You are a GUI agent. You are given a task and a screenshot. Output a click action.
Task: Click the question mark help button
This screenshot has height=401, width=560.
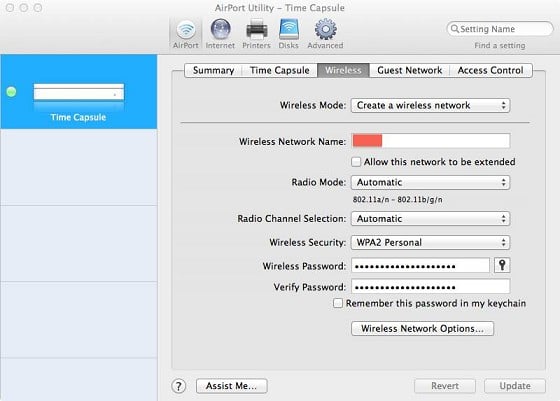tap(179, 386)
